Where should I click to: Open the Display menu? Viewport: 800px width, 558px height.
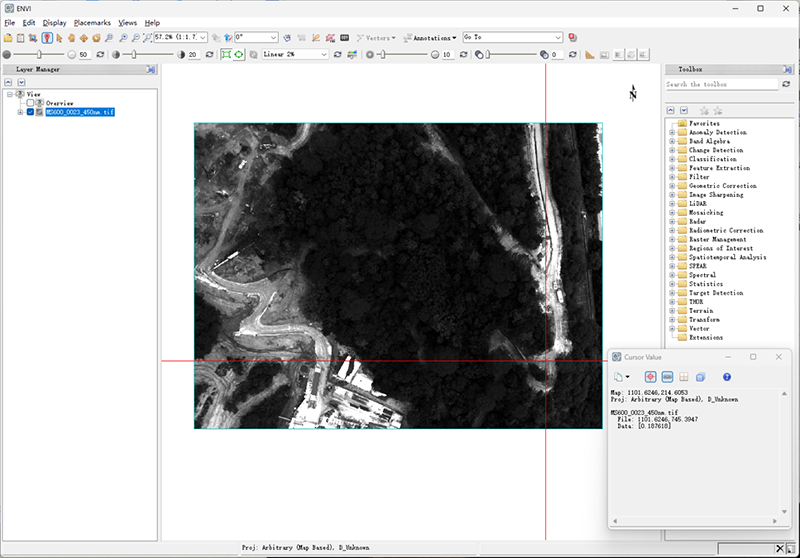tap(54, 22)
